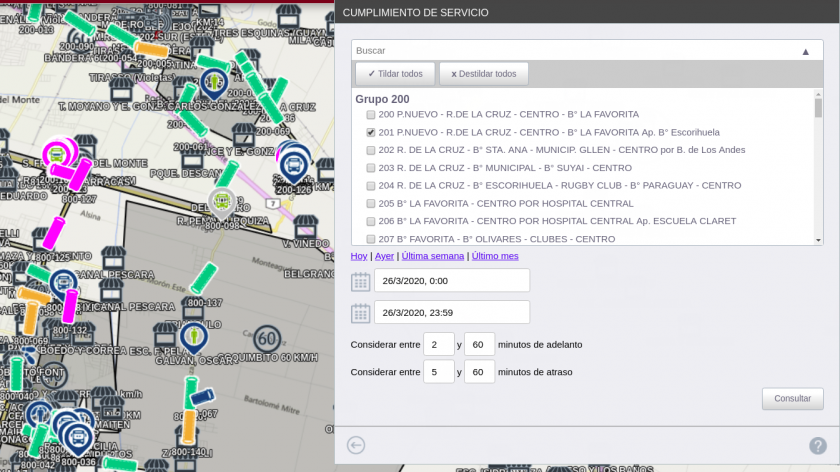Select the gray bus marker near 800-008
This screenshot has height=472, width=840.
(x=222, y=202)
